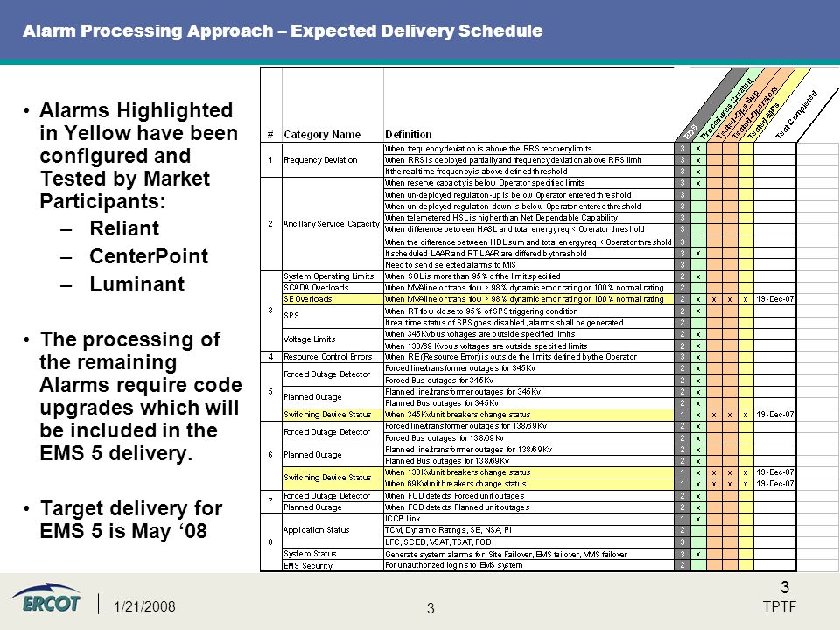
Task: Select the 'Luminant' sub-bullet
Action: (136, 283)
